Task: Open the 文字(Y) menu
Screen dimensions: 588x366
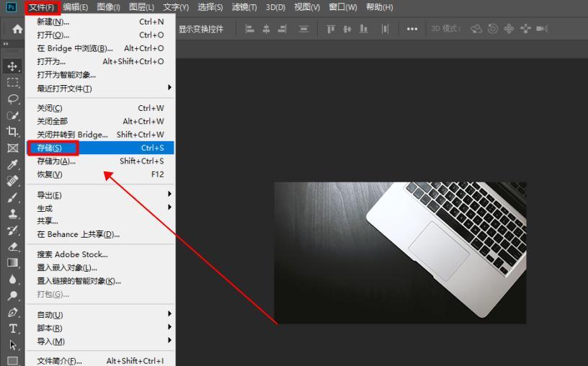Action: tap(176, 7)
